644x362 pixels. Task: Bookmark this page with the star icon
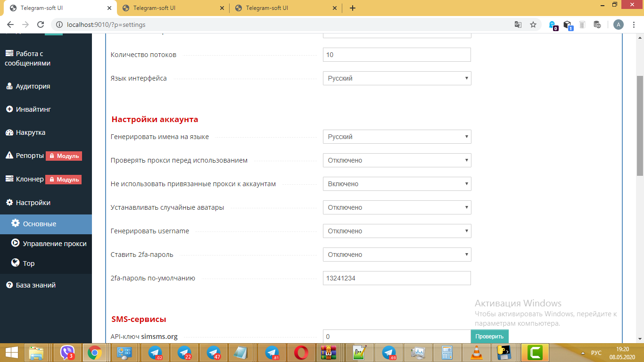point(533,25)
